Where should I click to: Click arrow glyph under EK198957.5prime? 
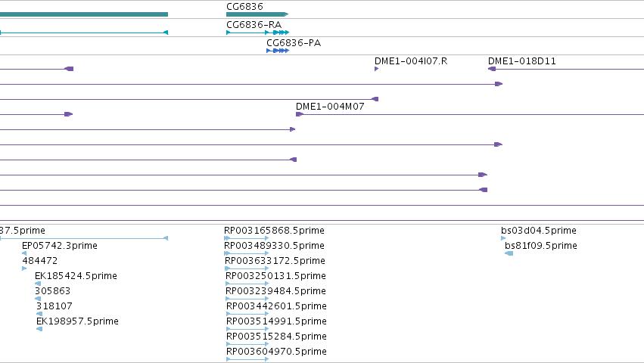[39, 329]
